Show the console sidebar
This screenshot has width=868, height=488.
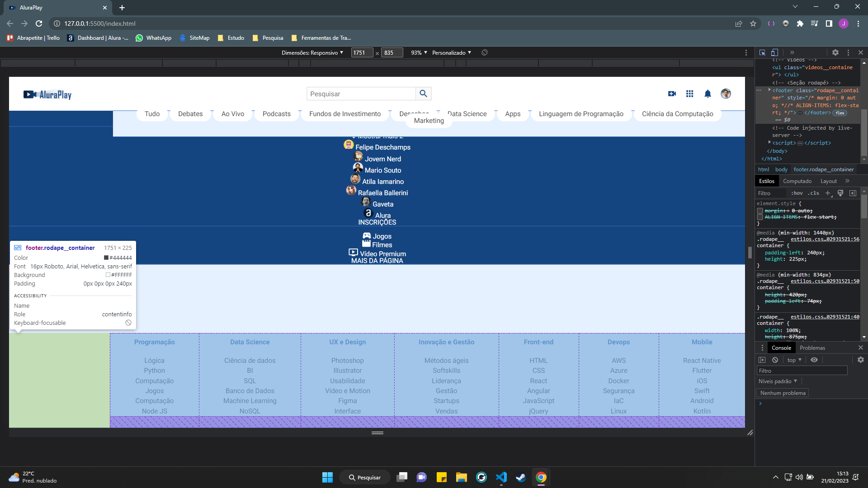762,360
